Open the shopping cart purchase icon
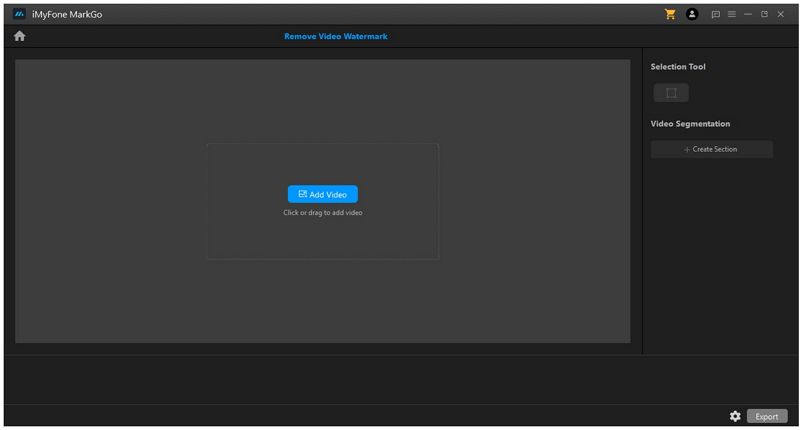Image resolution: width=800 pixels, height=430 pixels. tap(670, 14)
